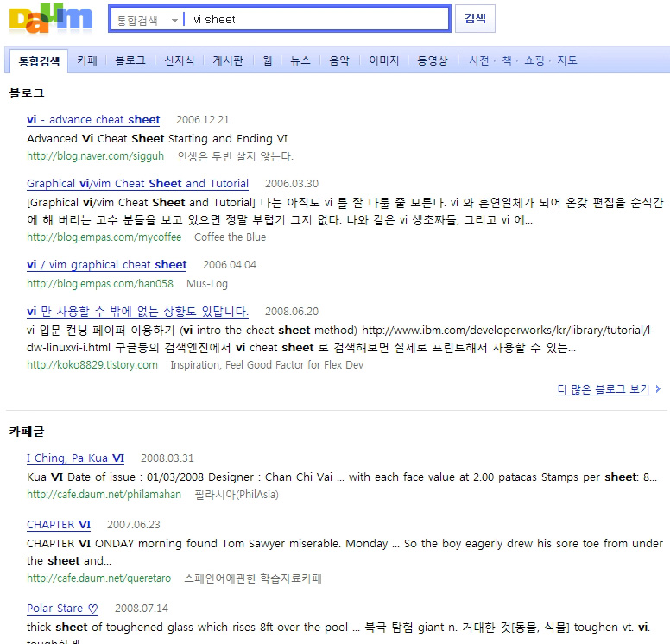Click the snippet starting 'CHAPTER VI ONDAY morning'
The height and width of the screenshot is (644, 670).
(344, 552)
